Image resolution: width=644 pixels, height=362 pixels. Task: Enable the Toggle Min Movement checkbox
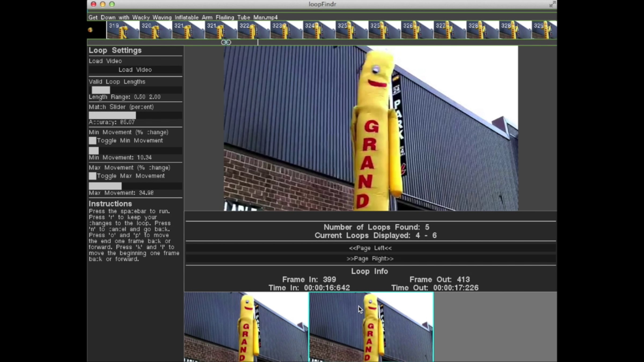[x=92, y=141]
